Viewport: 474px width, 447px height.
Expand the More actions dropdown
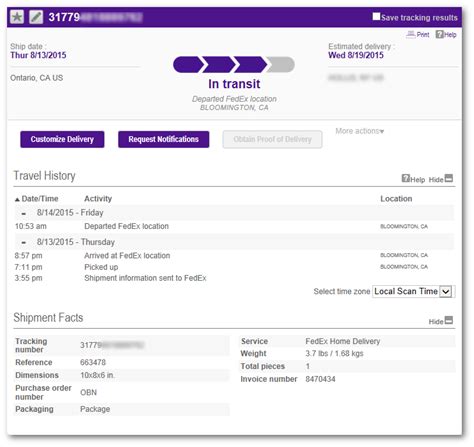(x=360, y=131)
